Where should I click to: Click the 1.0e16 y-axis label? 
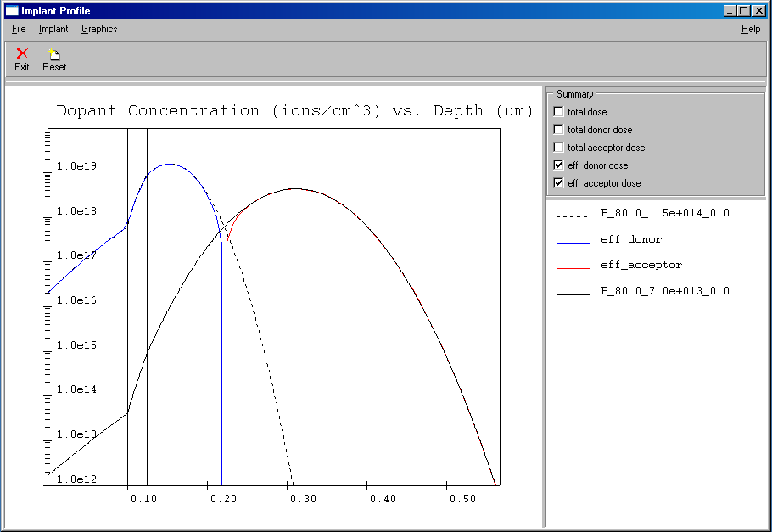click(77, 300)
